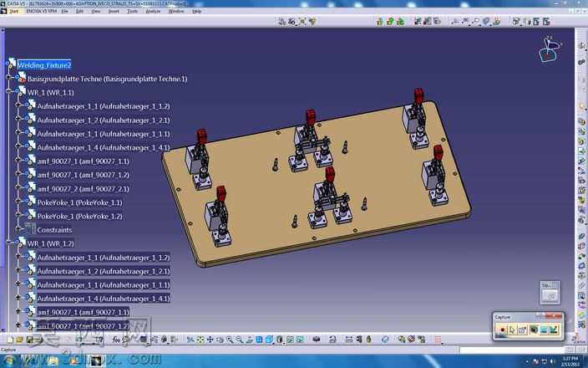The height and width of the screenshot is (368, 588).
Task: Click the Zoom In magnifier
Action: tap(230, 340)
